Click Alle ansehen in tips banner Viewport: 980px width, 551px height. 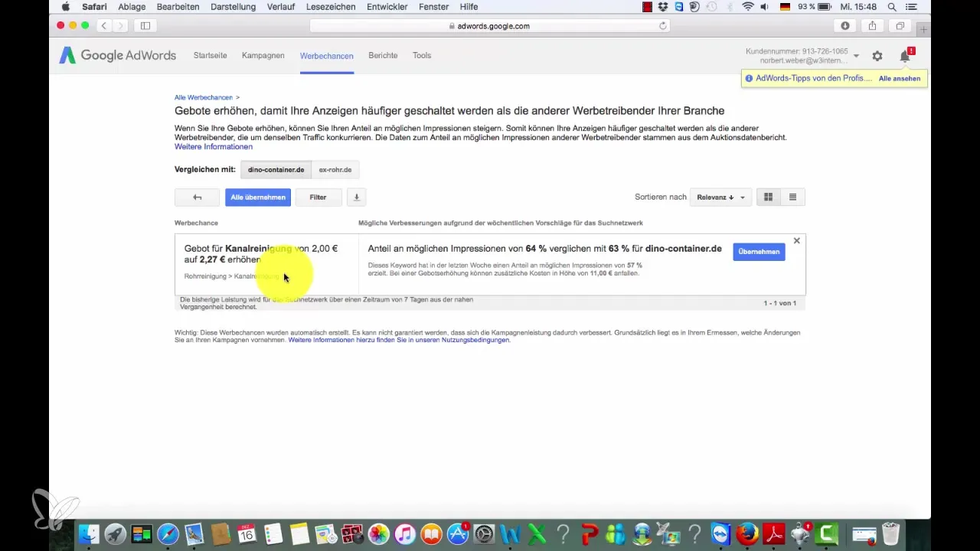900,79
